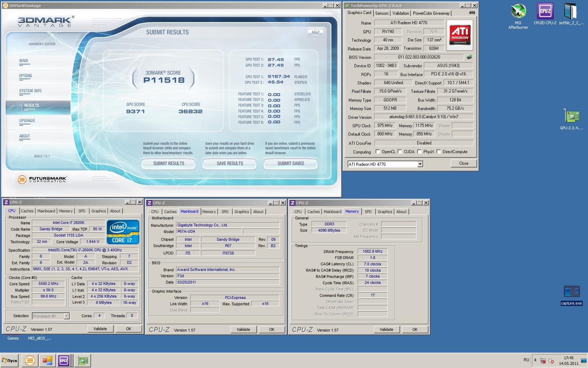Viewport: 588px width, 368px height.
Task: Open PowerColor Giveaway tab
Action: [x=431, y=13]
